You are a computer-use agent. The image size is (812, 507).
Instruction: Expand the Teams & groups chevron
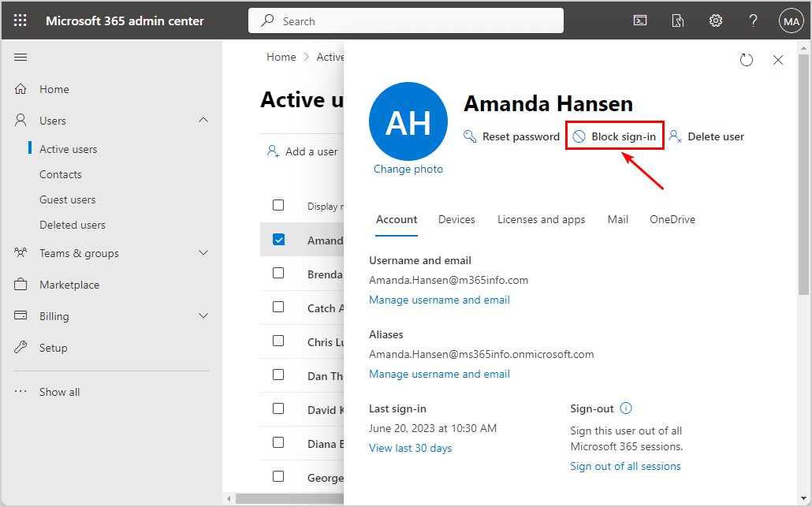coord(203,253)
